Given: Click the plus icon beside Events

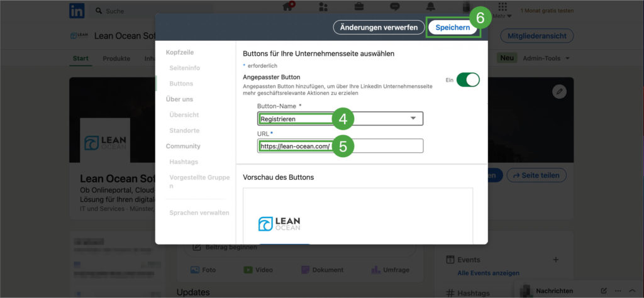Looking at the screenshot, I should [x=555, y=260].
